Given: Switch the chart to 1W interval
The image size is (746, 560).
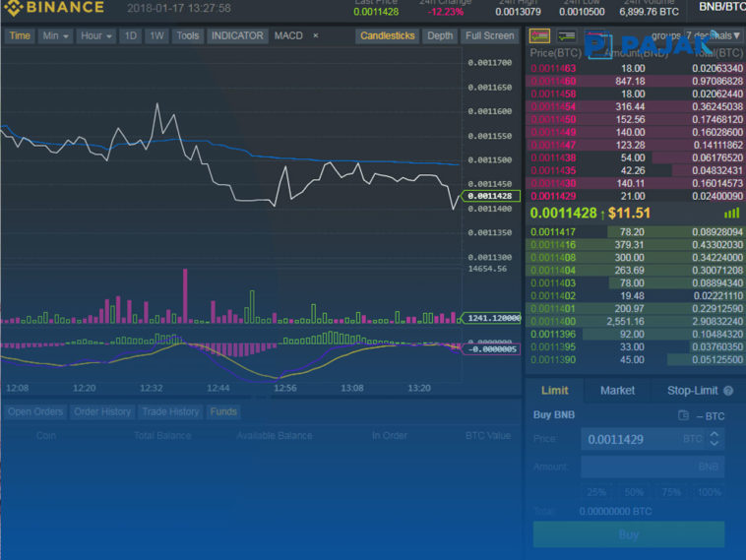Looking at the screenshot, I should pyautogui.click(x=156, y=35).
